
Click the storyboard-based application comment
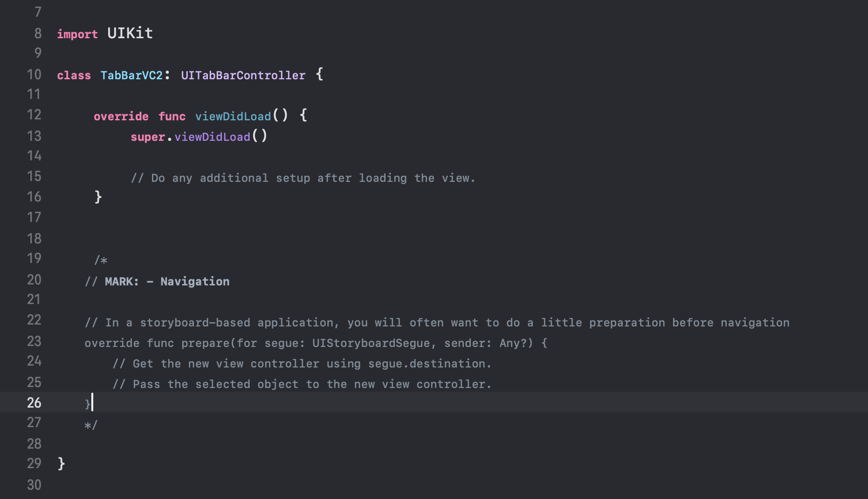pyautogui.click(x=437, y=322)
